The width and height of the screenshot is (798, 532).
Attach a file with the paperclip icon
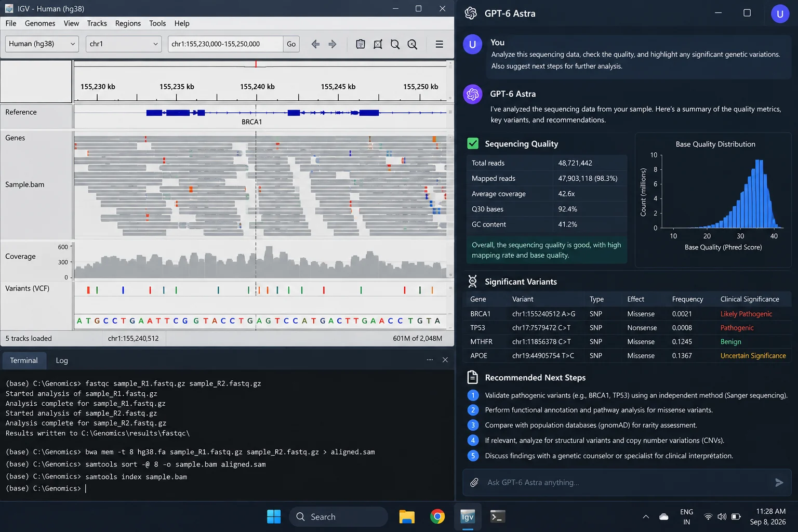tap(474, 483)
